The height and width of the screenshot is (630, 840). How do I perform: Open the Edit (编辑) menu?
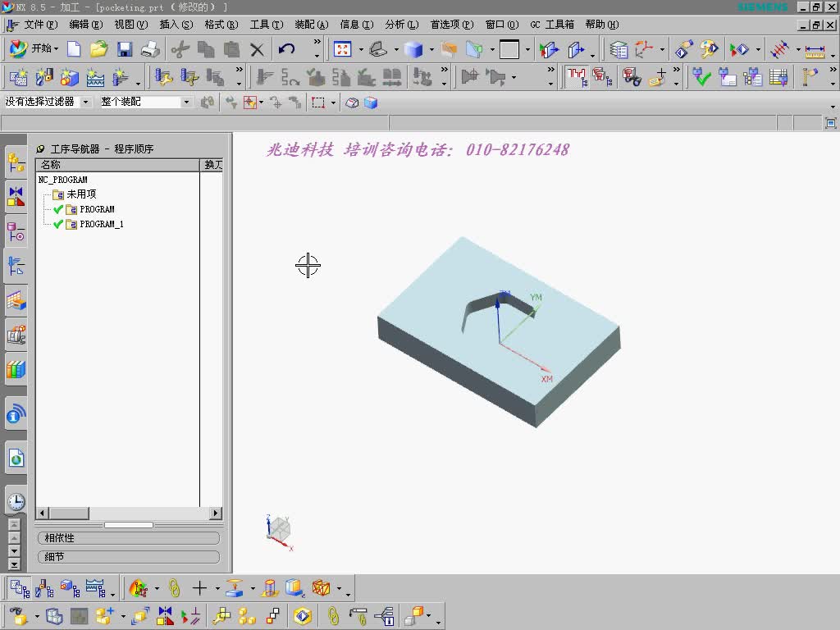[85, 25]
